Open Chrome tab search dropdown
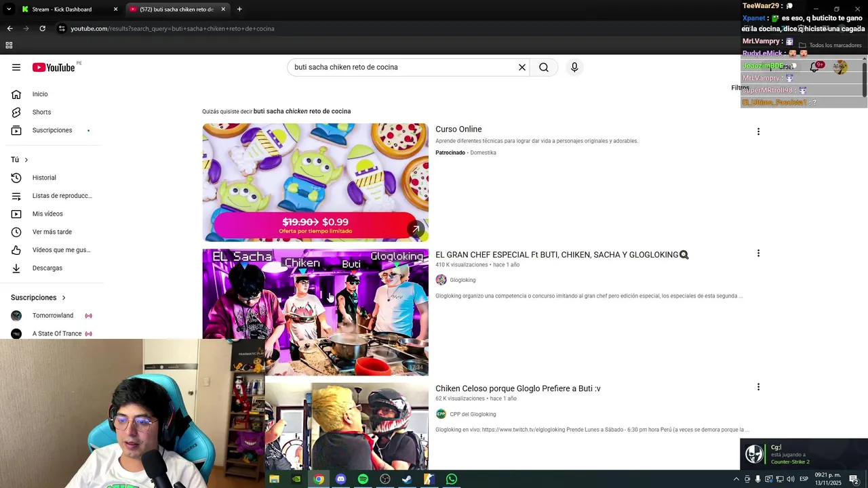This screenshot has width=868, height=488. [x=9, y=9]
